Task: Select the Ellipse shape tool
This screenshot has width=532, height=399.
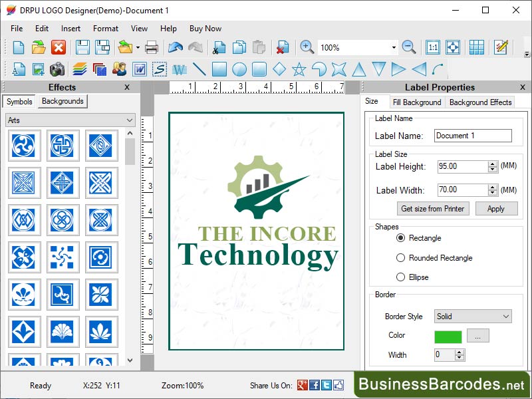Action: pyautogui.click(x=239, y=68)
